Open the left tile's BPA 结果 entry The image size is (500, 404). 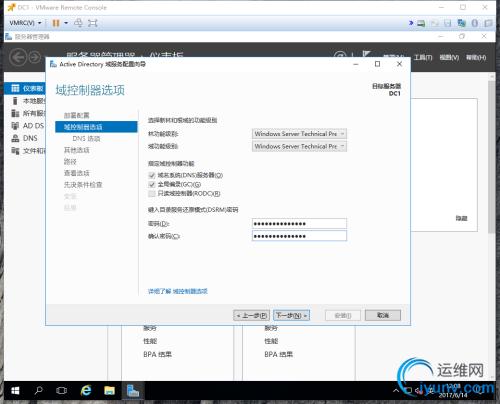coord(157,354)
